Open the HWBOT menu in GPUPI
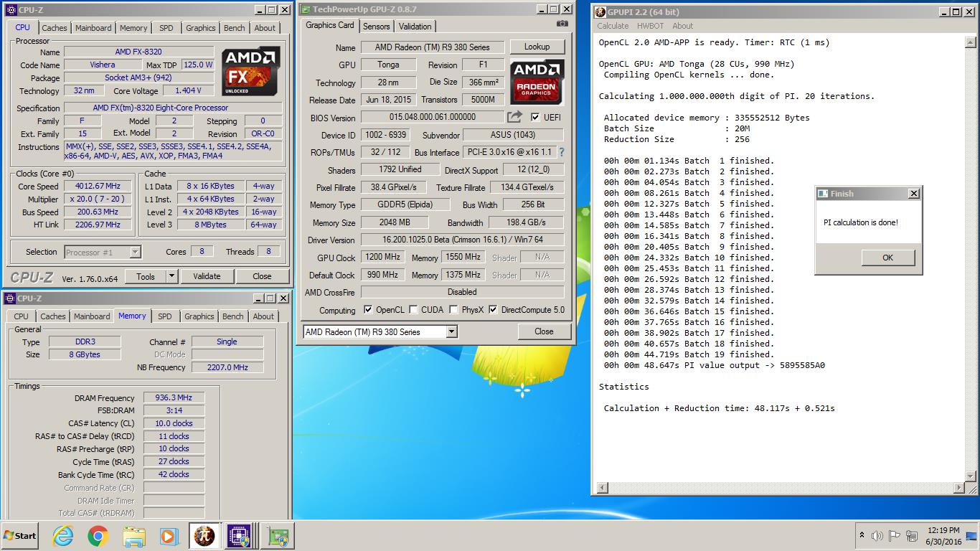 [x=651, y=26]
